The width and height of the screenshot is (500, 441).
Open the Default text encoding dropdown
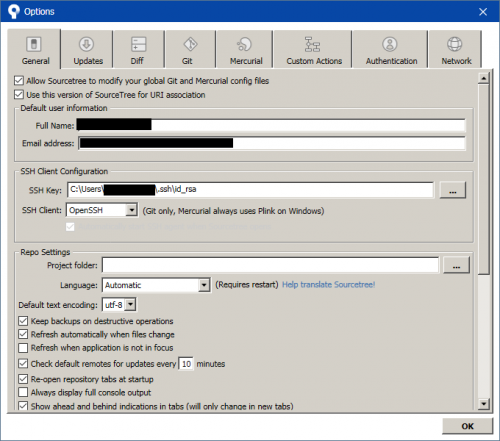pos(119,305)
